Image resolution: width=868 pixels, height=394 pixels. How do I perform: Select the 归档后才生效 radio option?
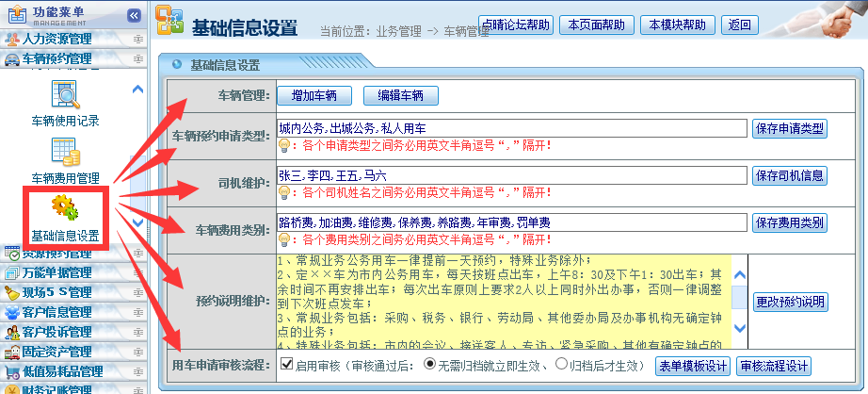562,365
